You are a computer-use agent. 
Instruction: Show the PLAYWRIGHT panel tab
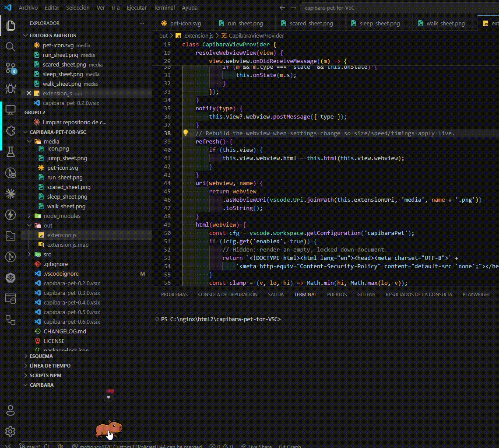coord(477,294)
